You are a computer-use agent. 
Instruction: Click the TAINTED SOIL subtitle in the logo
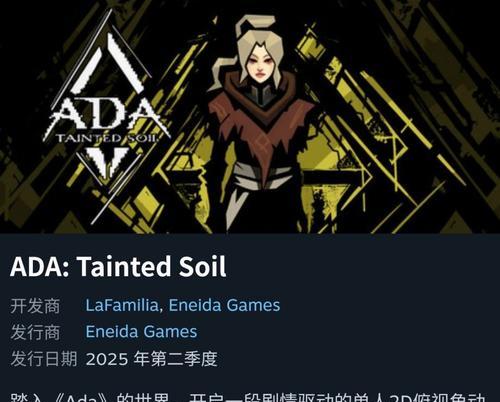click(106, 138)
